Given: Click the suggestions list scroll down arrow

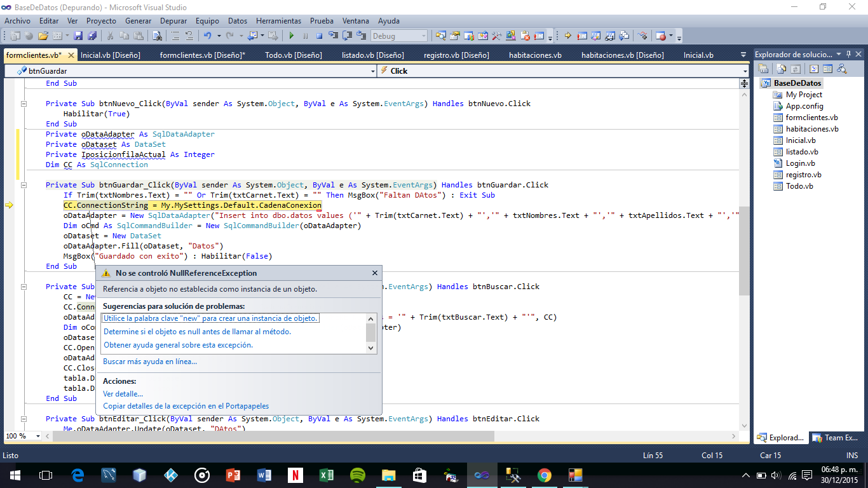Looking at the screenshot, I should click(x=371, y=348).
